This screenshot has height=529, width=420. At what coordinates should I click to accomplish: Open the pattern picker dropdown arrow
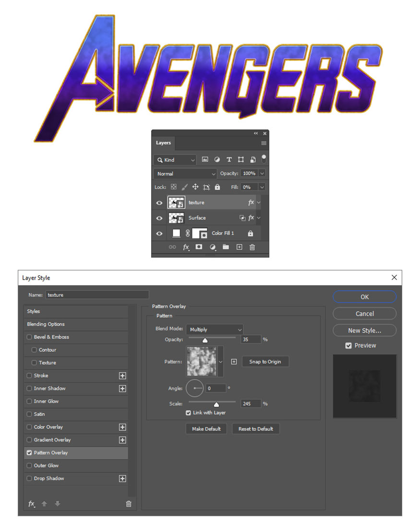220,362
